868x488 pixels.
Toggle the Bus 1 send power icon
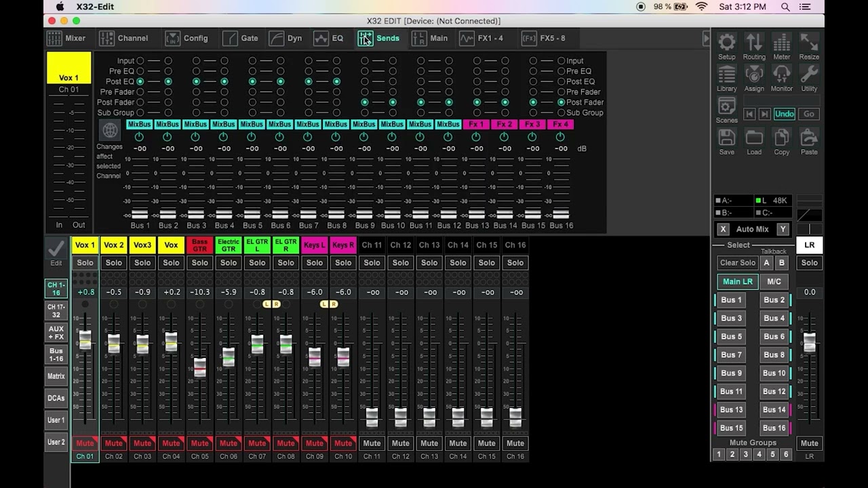(x=140, y=137)
